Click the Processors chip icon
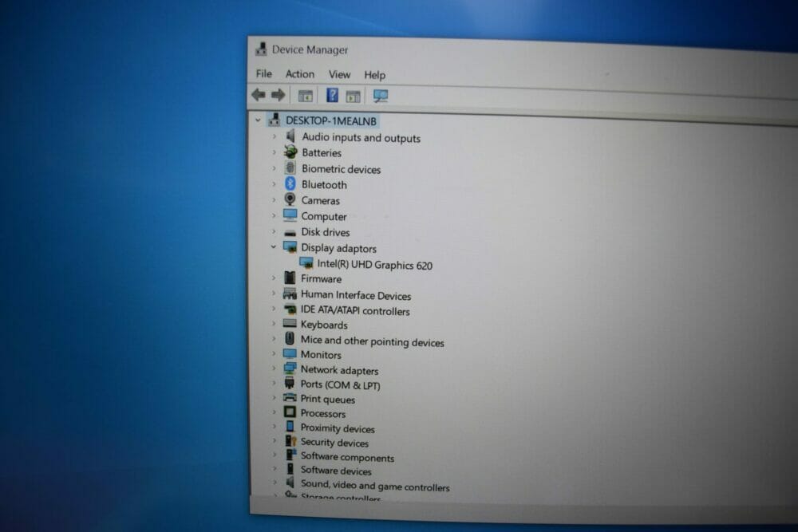 290,412
